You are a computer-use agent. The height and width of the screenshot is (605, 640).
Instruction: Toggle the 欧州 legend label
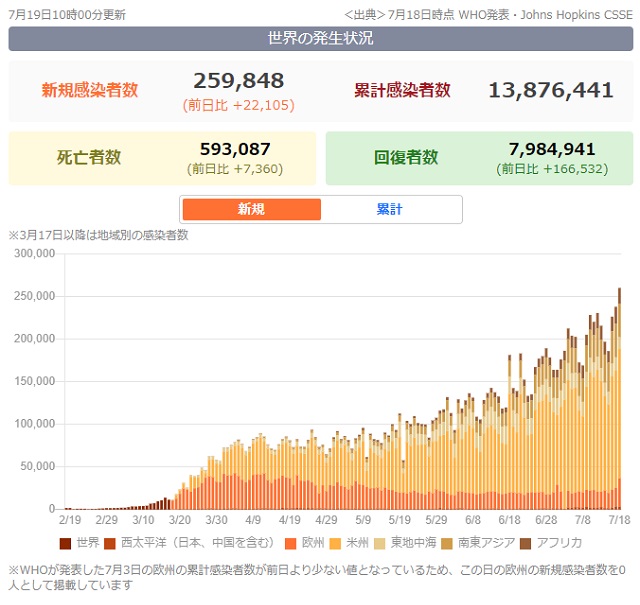[313, 543]
